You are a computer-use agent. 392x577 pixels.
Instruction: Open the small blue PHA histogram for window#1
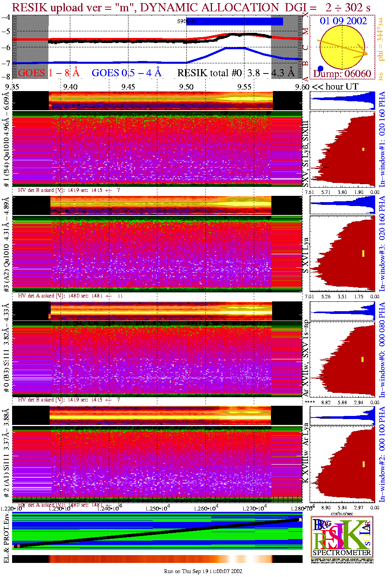(342, 101)
